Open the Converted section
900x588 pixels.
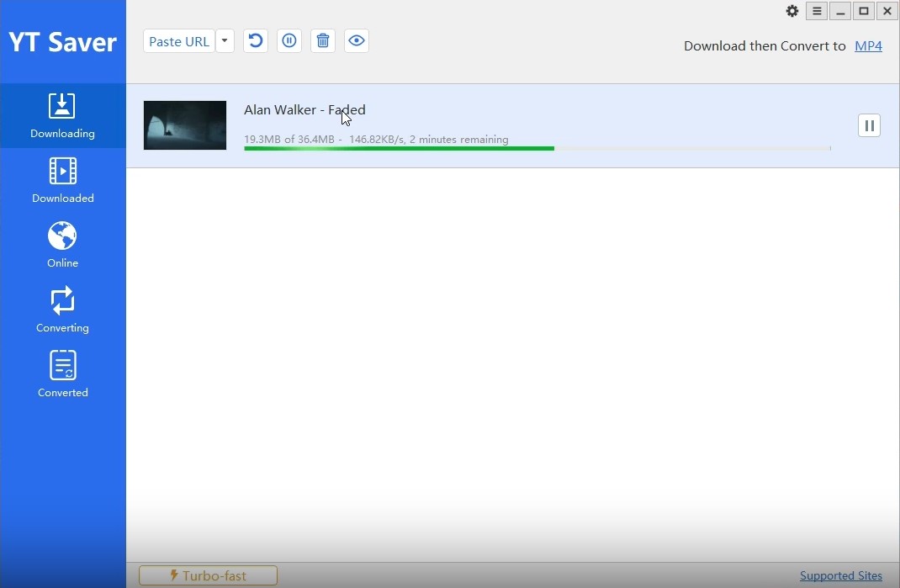click(x=62, y=375)
